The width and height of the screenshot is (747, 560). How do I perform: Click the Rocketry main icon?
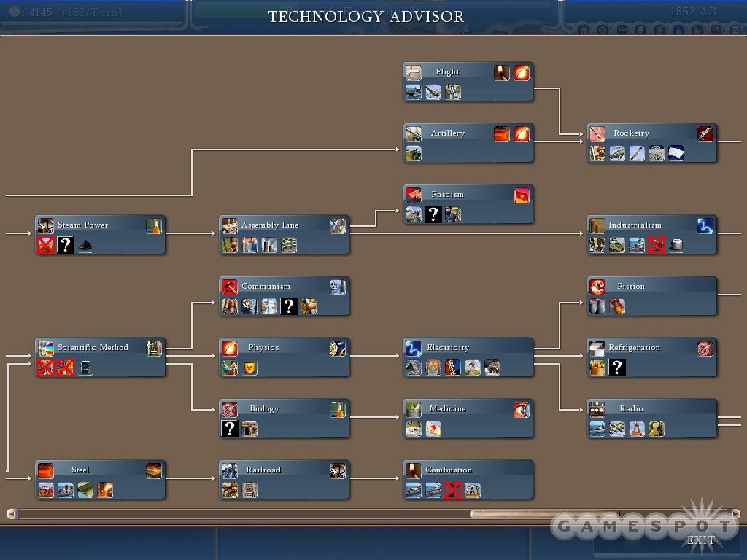[x=597, y=134]
